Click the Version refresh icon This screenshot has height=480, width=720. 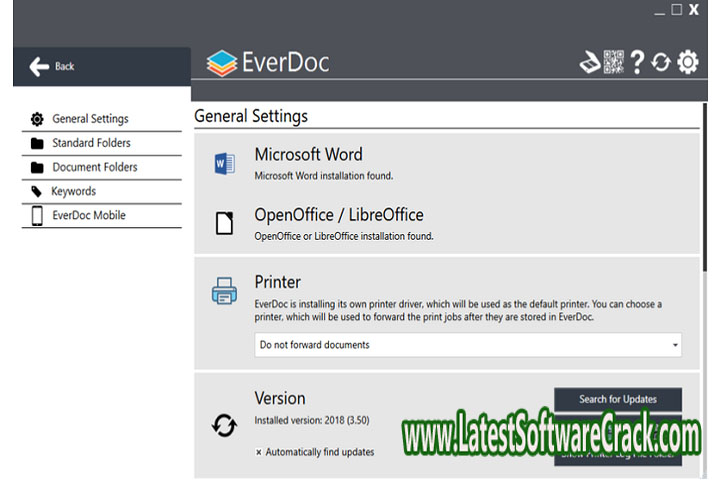224,426
